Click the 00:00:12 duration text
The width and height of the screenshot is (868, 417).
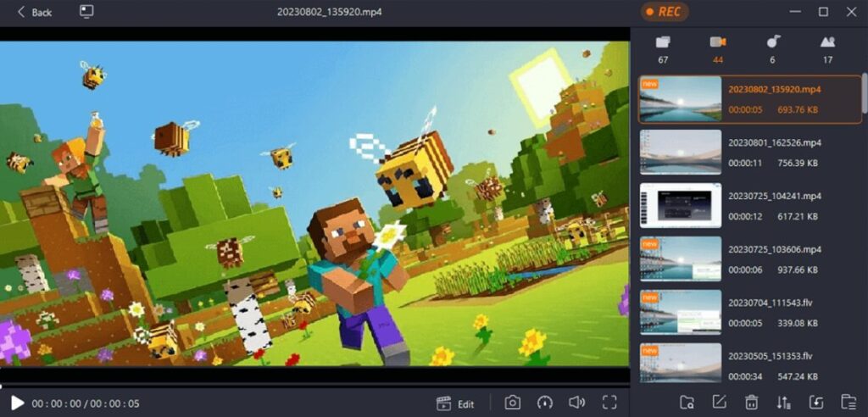745,216
